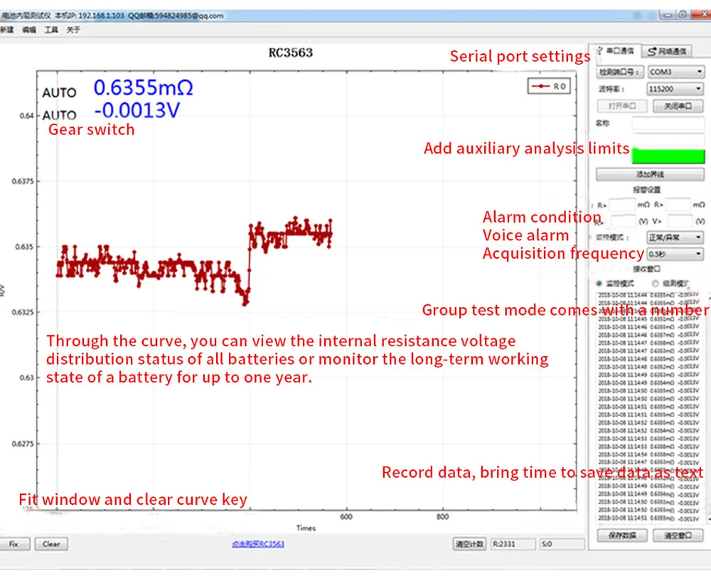Click the Clear curve button
This screenshot has width=711, height=588.
click(51, 544)
